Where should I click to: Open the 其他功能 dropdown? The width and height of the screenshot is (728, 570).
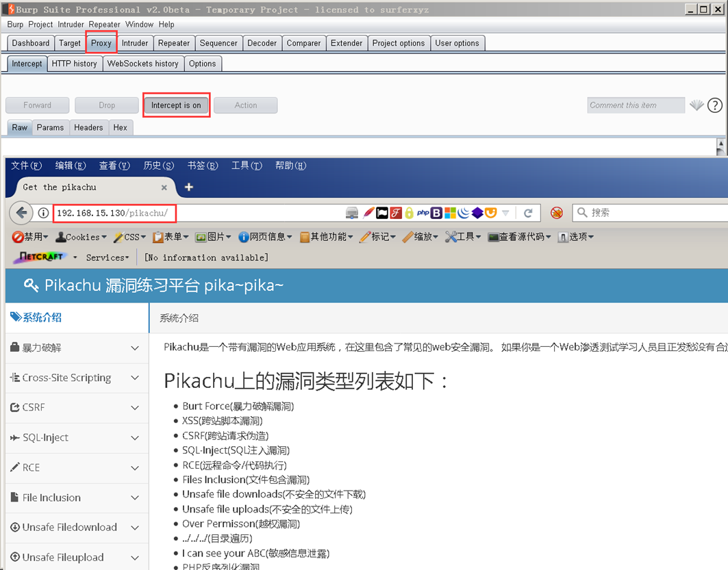point(327,237)
